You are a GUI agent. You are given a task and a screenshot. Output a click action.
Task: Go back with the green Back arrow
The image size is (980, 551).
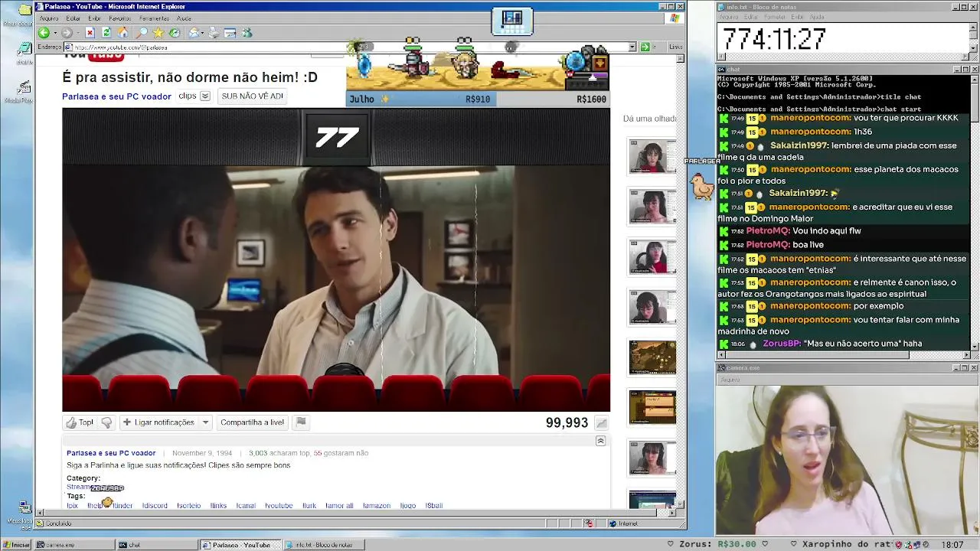tap(44, 33)
